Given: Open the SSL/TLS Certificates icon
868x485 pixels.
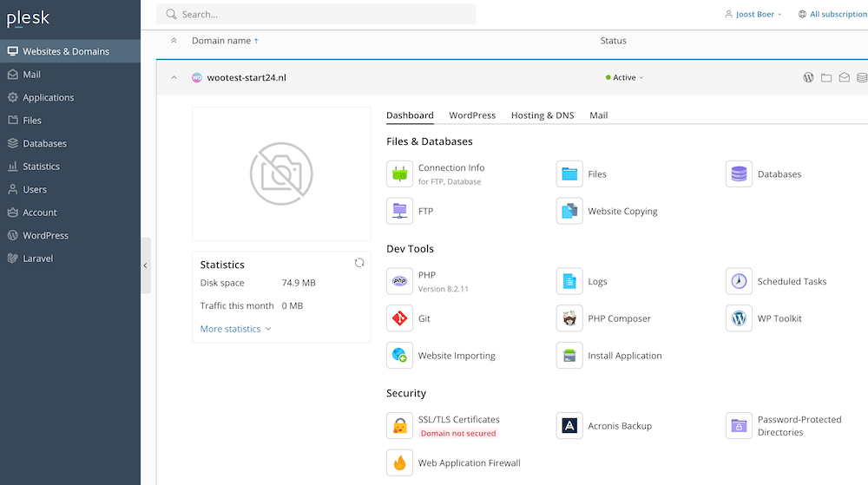Looking at the screenshot, I should [399, 426].
